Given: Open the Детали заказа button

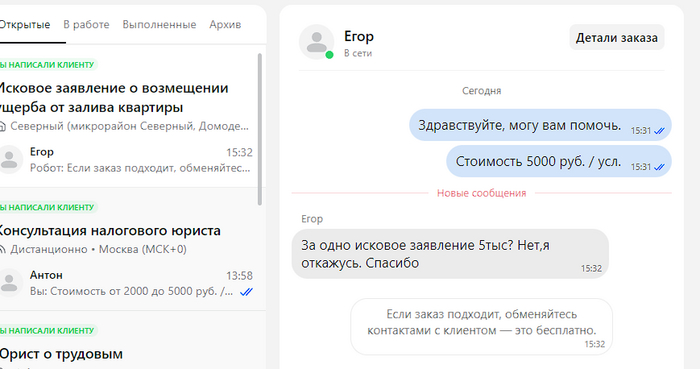Looking at the screenshot, I should [617, 37].
